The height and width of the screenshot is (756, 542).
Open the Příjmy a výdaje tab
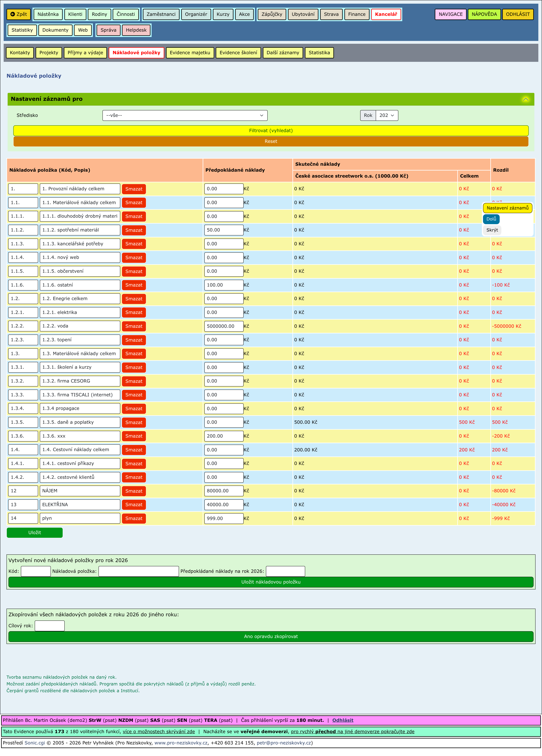point(85,53)
